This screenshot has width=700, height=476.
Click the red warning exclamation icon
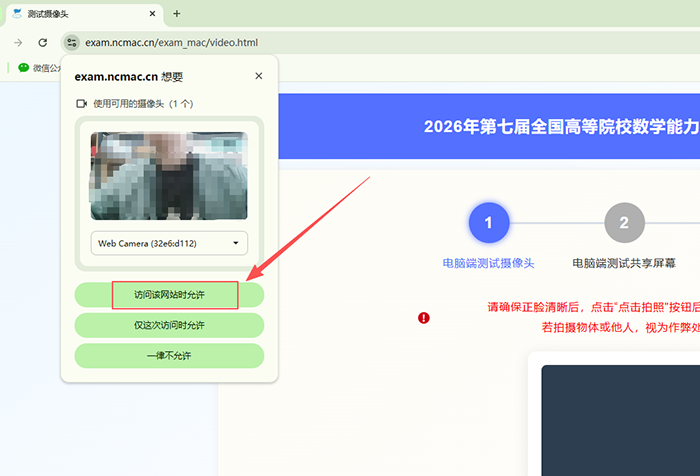[424, 318]
